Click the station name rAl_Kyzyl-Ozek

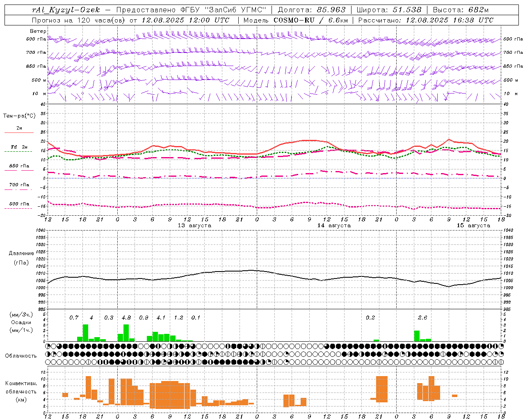tap(66, 10)
